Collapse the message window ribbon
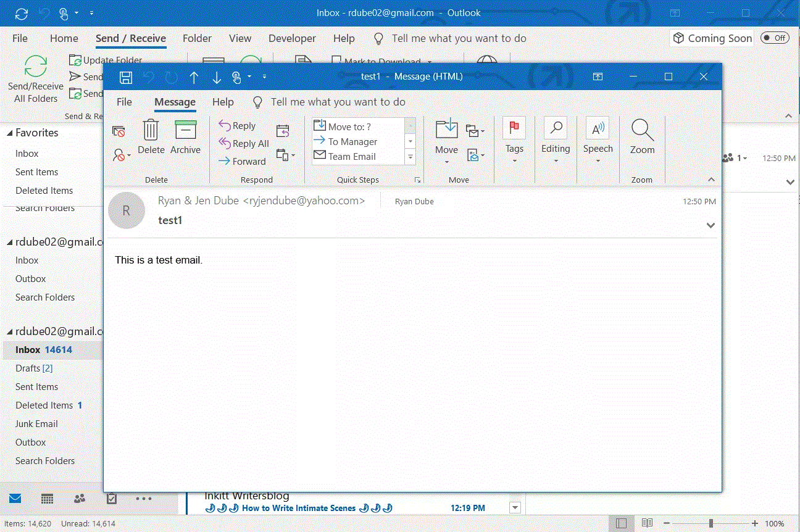The image size is (800, 532). [x=711, y=180]
